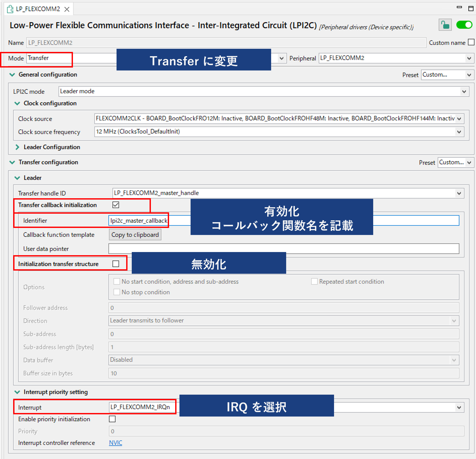Collapse the General configuration section
476x459 pixels.
[x=12, y=75]
